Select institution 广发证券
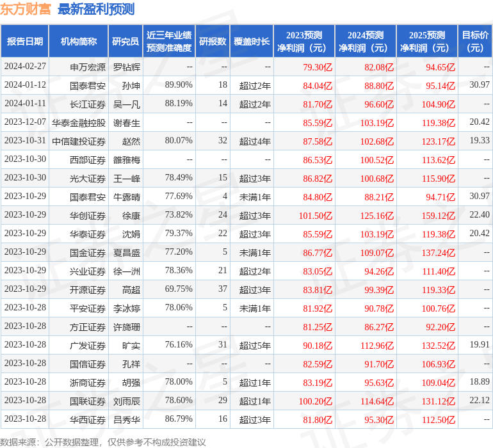Screen dimensions: 493x448 pyautogui.click(x=88, y=345)
